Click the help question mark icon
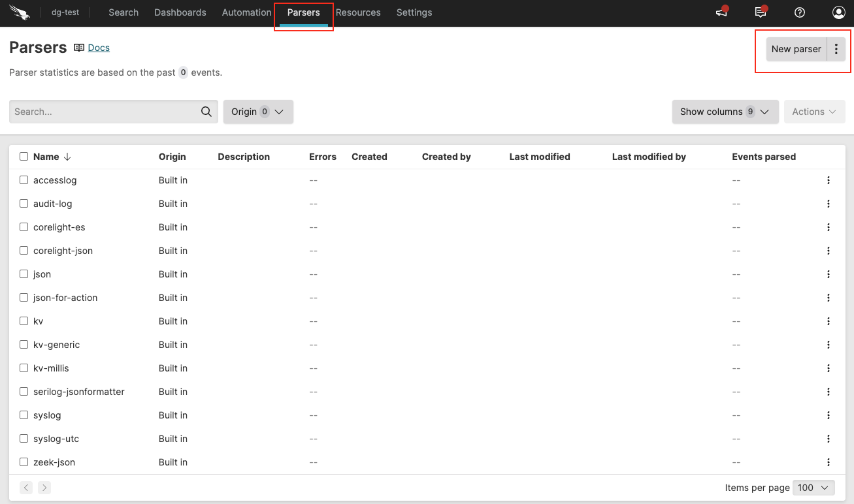 [x=799, y=12]
